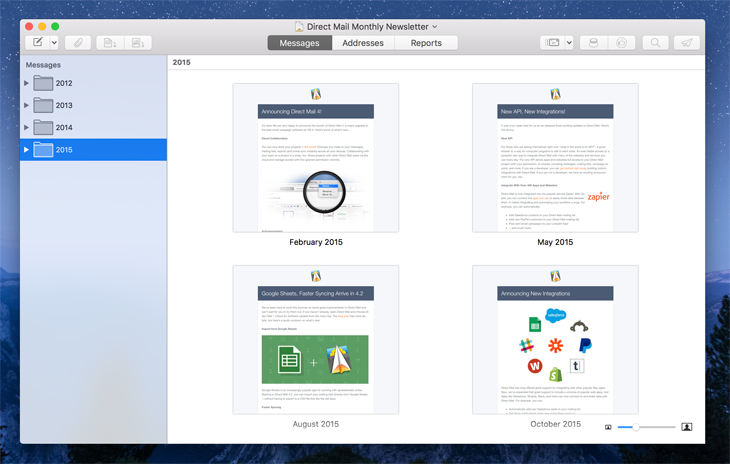Switch to the Messages tab

pyautogui.click(x=299, y=43)
